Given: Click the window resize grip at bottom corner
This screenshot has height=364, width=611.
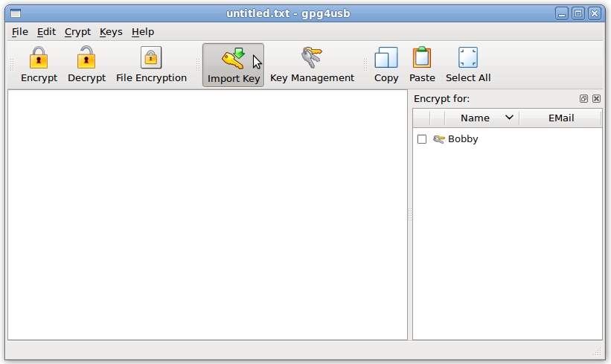Looking at the screenshot, I should (597, 352).
